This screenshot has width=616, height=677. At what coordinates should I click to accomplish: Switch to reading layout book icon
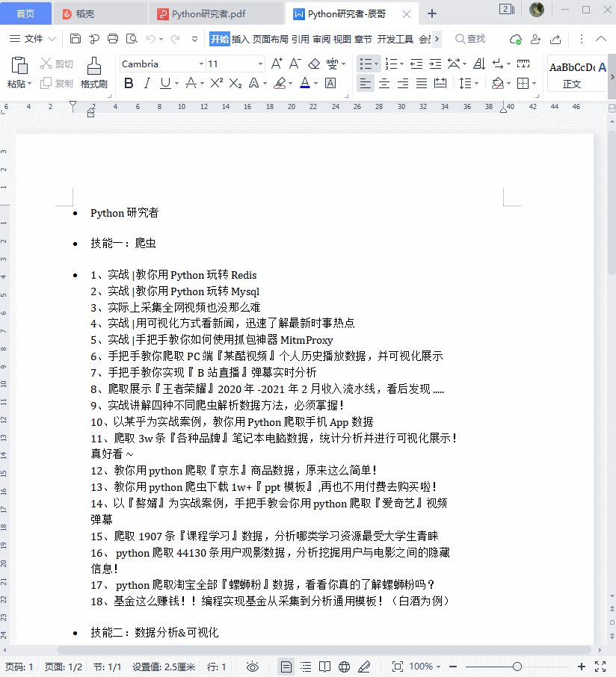click(325, 667)
